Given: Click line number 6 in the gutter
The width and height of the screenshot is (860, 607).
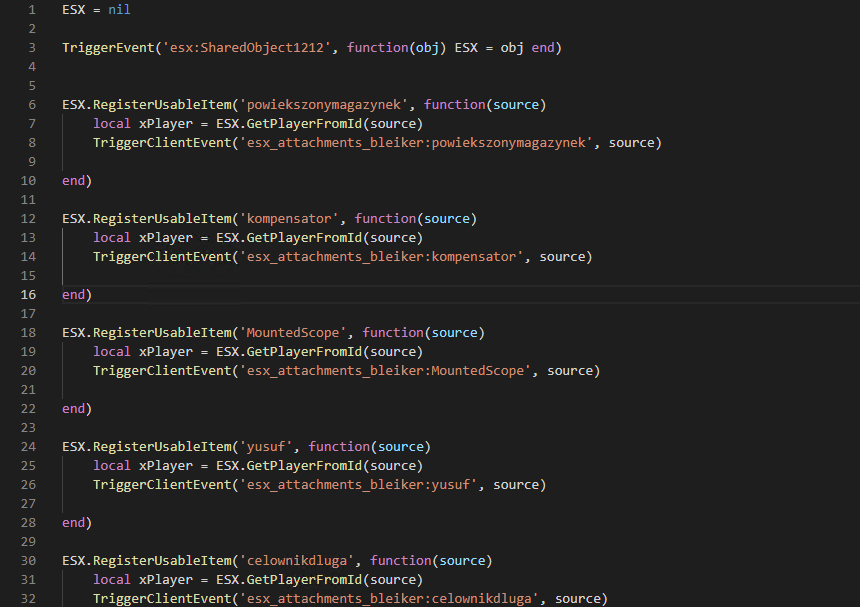Looking at the screenshot, I should click(x=32, y=105).
